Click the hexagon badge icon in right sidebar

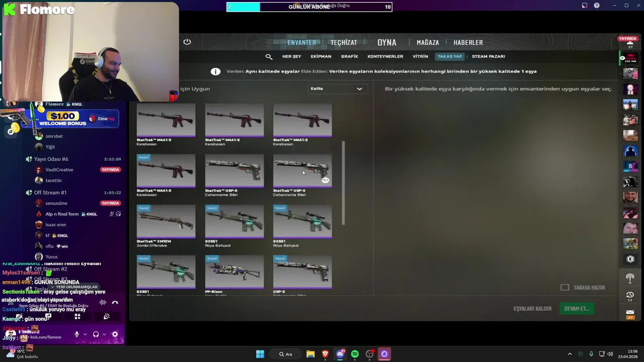pyautogui.click(x=630, y=259)
